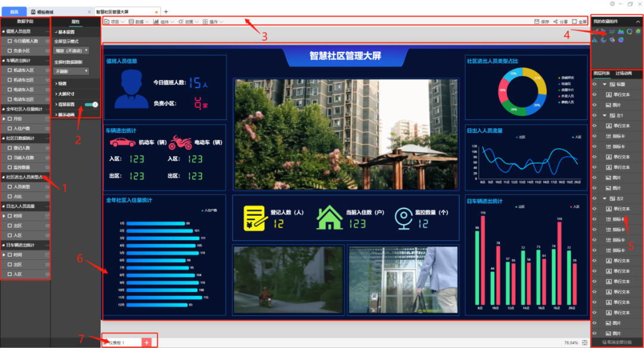Click the 保存 save icon in the top toolbar
644x348 pixels.
[537, 21]
